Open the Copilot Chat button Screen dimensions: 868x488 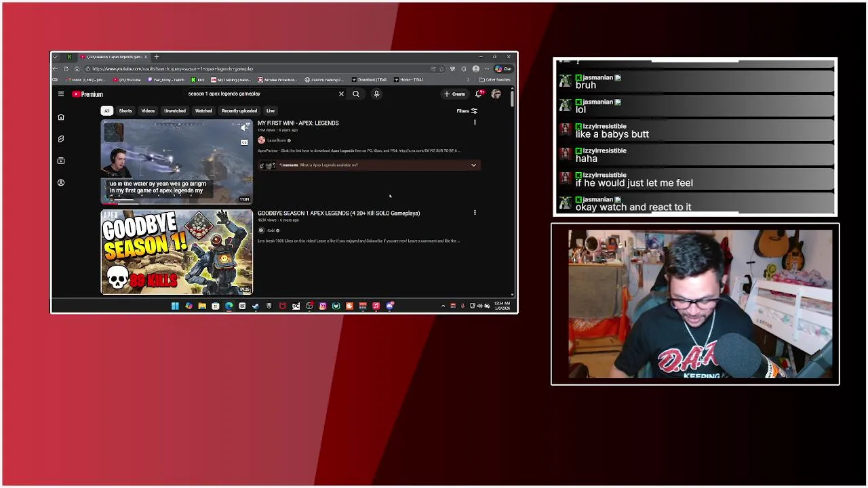coord(503,68)
